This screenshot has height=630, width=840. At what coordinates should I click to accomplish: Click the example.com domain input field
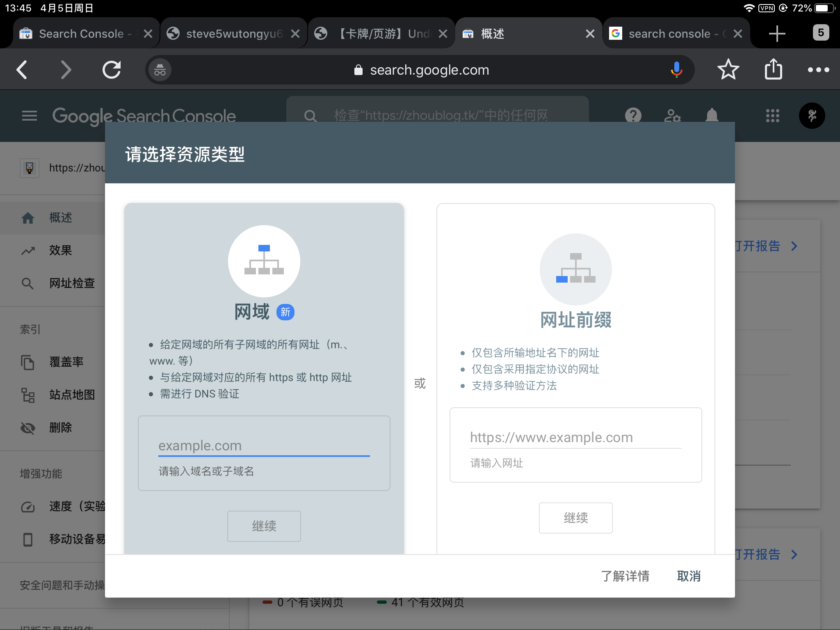(x=264, y=446)
